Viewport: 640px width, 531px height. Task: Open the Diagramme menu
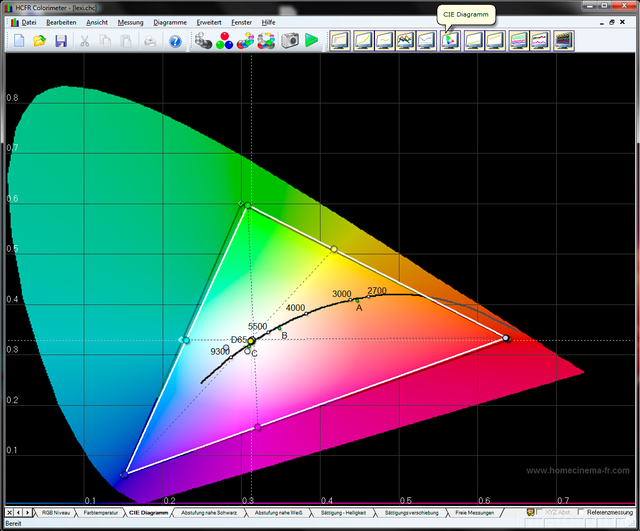169,21
